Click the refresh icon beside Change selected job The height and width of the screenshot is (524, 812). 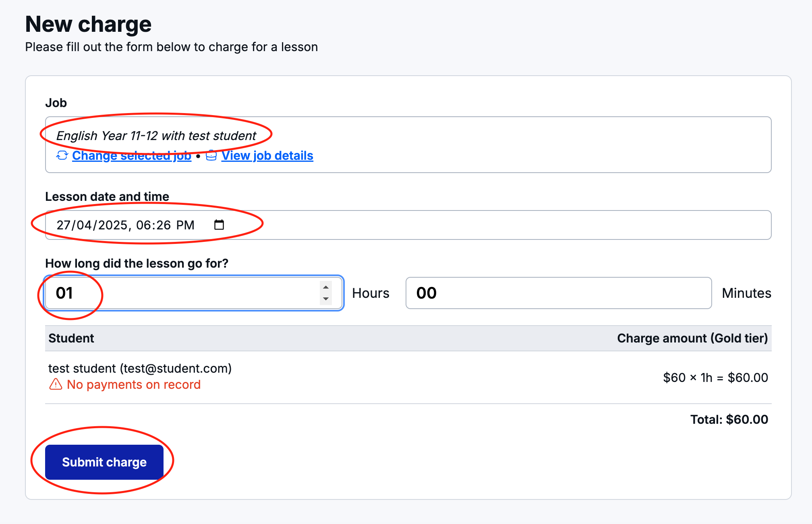pyautogui.click(x=62, y=155)
